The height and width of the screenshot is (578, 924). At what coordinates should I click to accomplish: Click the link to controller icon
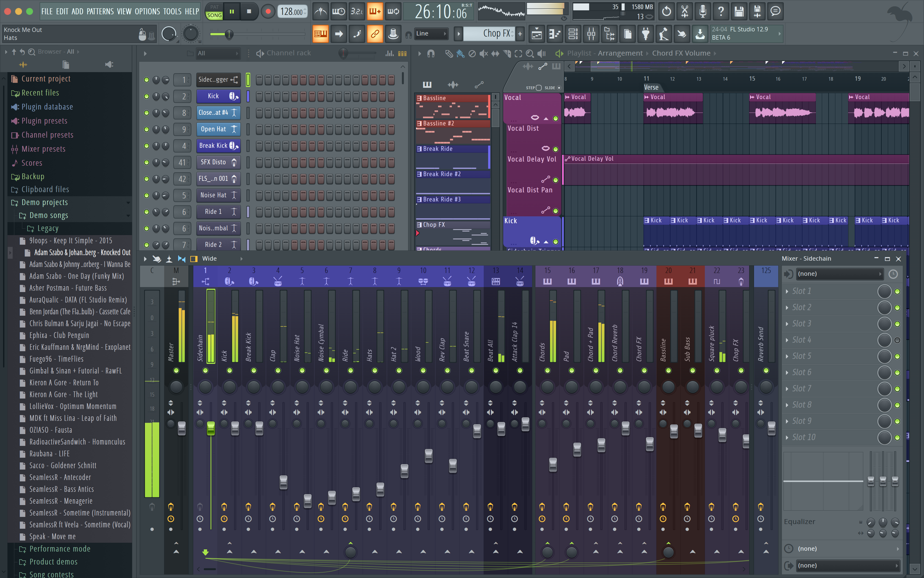[375, 34]
